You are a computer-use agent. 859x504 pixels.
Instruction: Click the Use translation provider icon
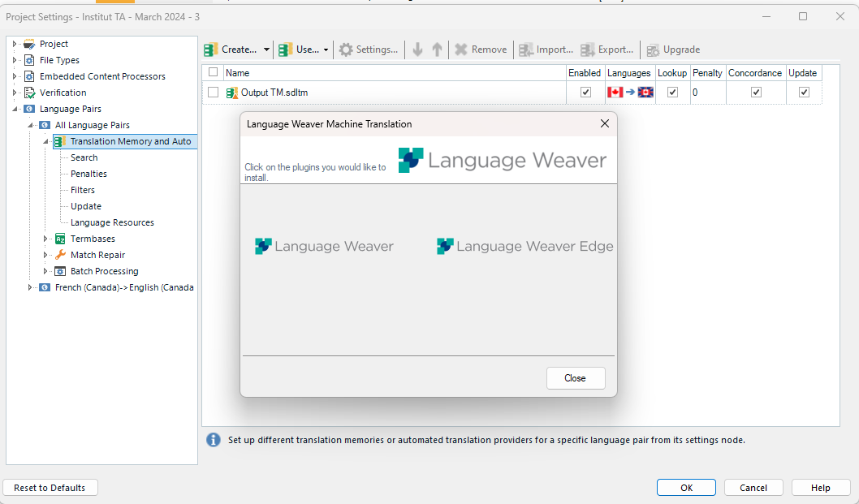pos(286,50)
